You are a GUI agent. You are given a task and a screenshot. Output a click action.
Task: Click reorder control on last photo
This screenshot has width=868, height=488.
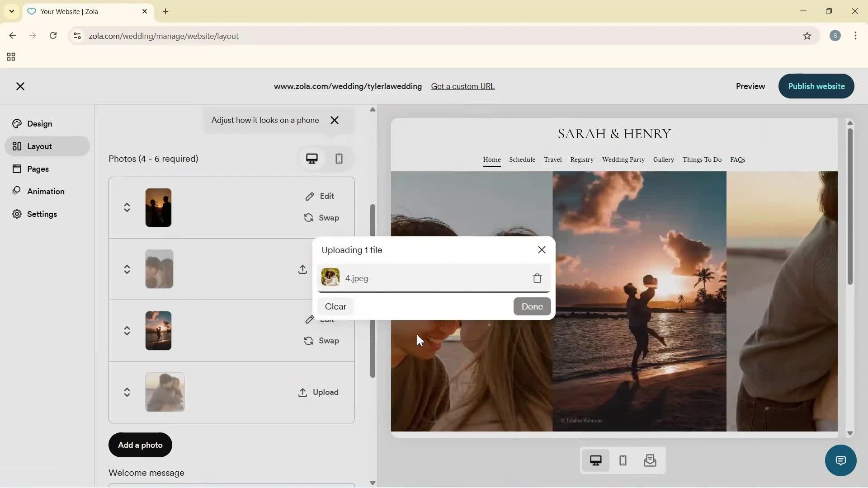[x=127, y=392]
